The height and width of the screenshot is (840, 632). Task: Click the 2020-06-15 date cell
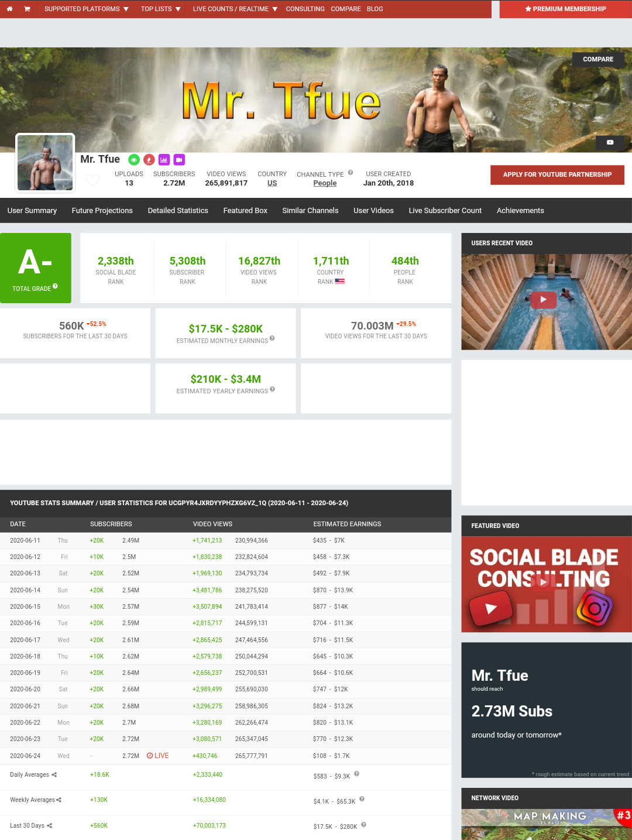click(25, 606)
